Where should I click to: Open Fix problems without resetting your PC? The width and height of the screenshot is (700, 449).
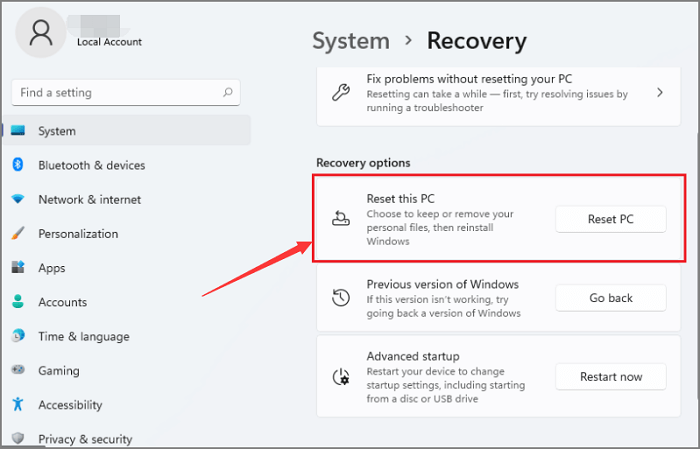tap(499, 96)
